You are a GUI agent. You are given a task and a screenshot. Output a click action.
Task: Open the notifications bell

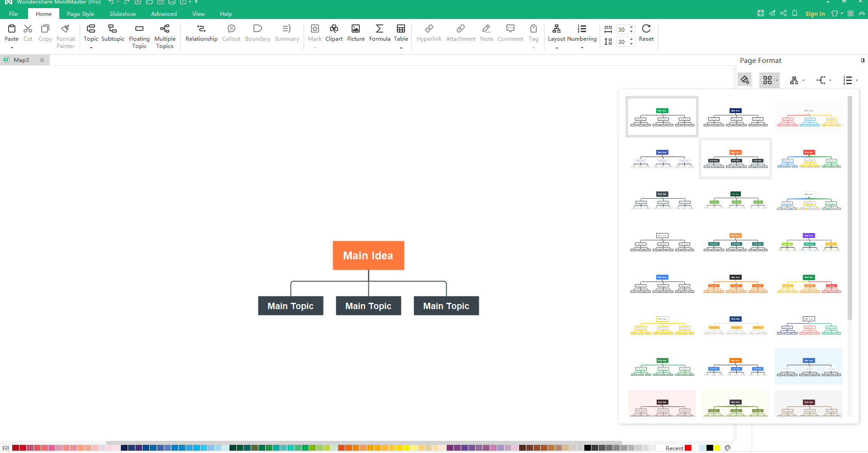coord(795,13)
